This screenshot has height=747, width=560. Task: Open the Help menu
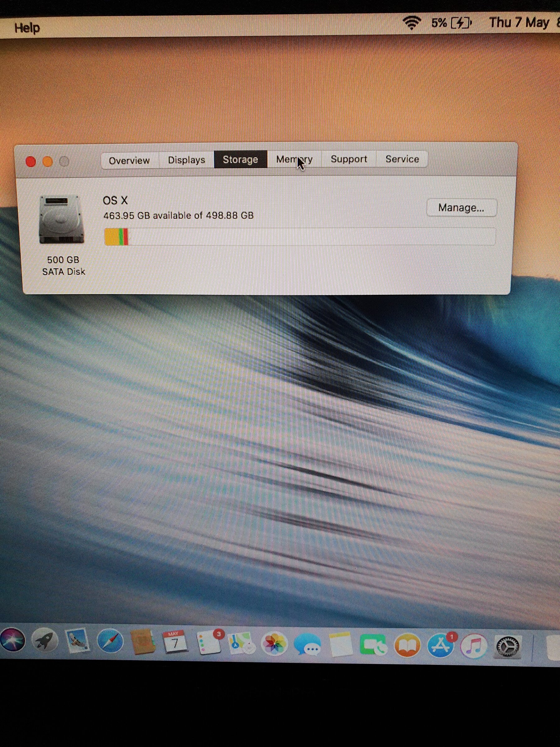click(x=27, y=28)
